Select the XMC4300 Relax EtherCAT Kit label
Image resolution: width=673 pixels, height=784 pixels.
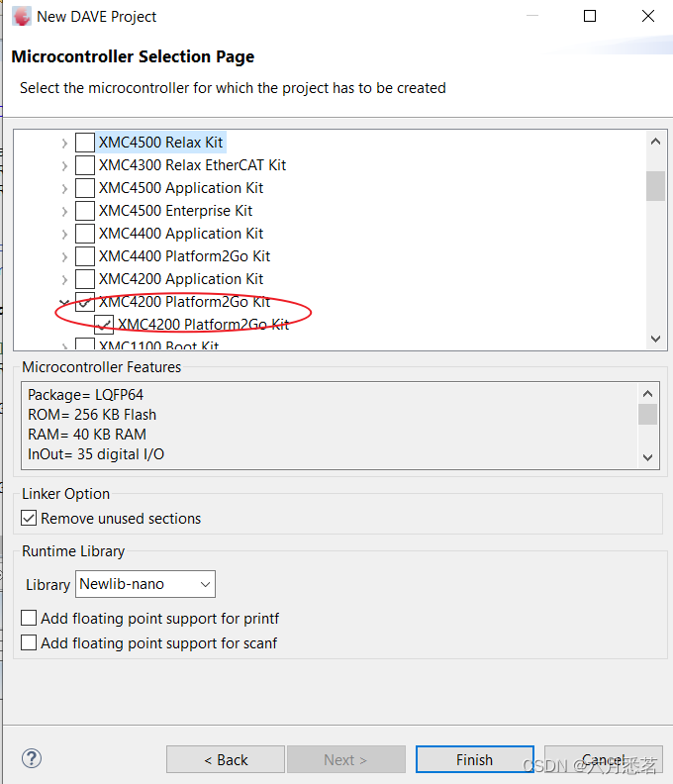[x=192, y=165]
